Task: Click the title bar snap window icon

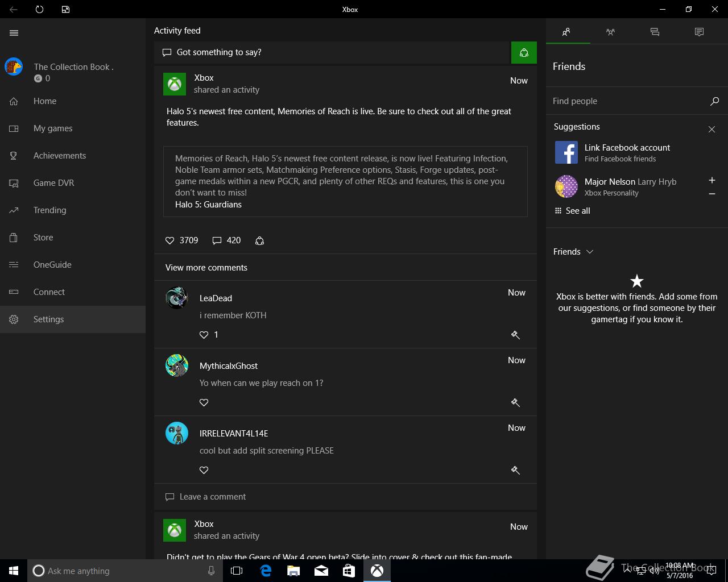Action: pos(65,9)
